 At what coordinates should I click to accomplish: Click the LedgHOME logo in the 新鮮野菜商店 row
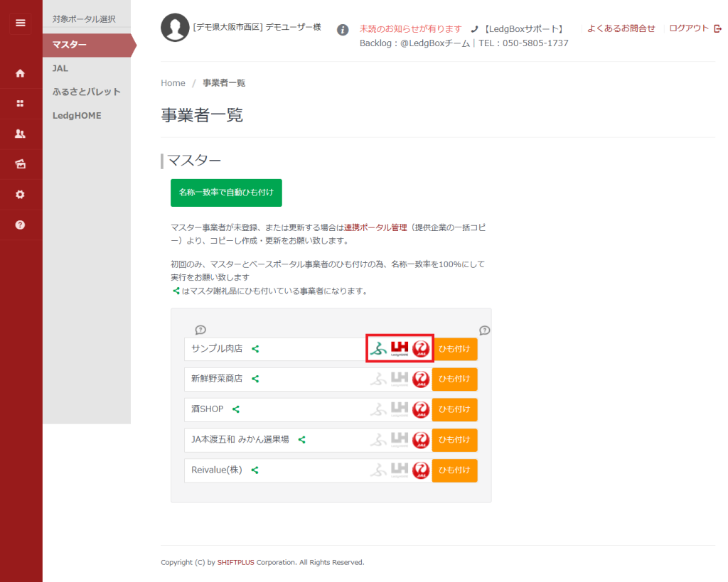[400, 379]
